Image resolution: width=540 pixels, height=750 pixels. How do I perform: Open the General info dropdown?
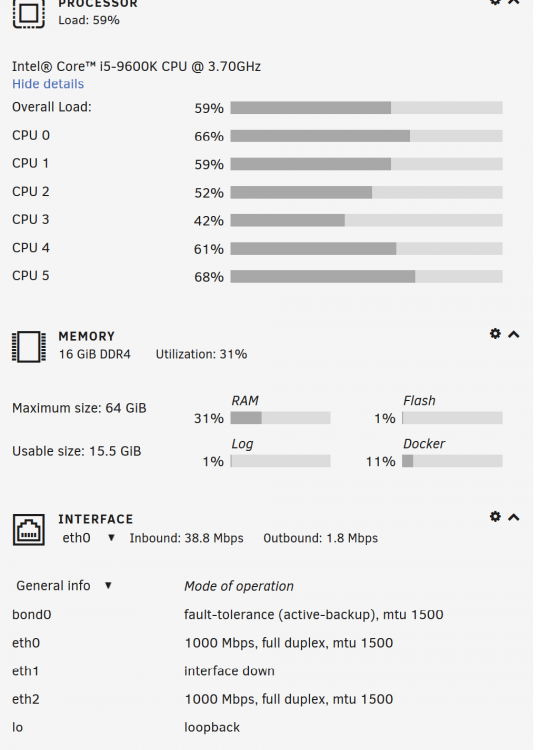coord(64,585)
